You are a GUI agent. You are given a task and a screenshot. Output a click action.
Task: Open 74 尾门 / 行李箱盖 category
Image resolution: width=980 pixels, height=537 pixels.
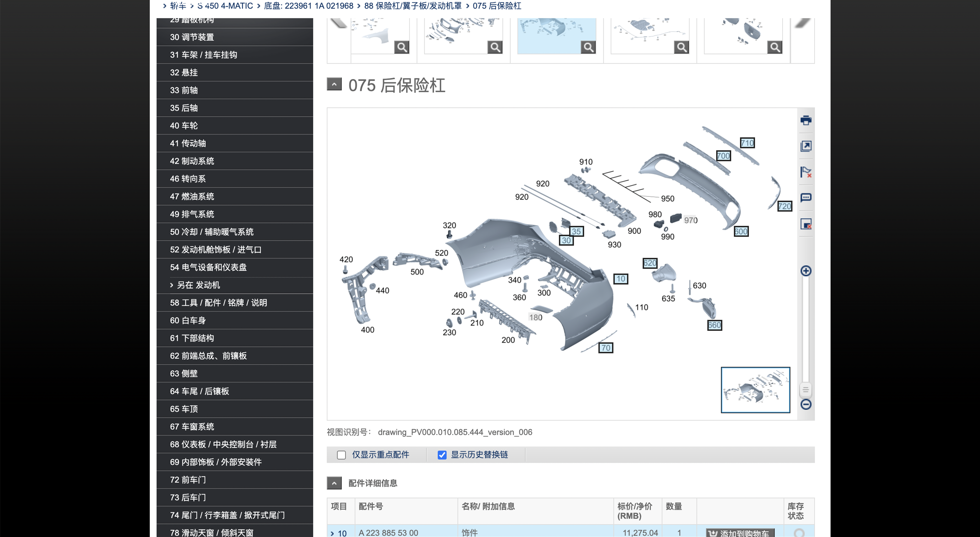[x=235, y=515]
